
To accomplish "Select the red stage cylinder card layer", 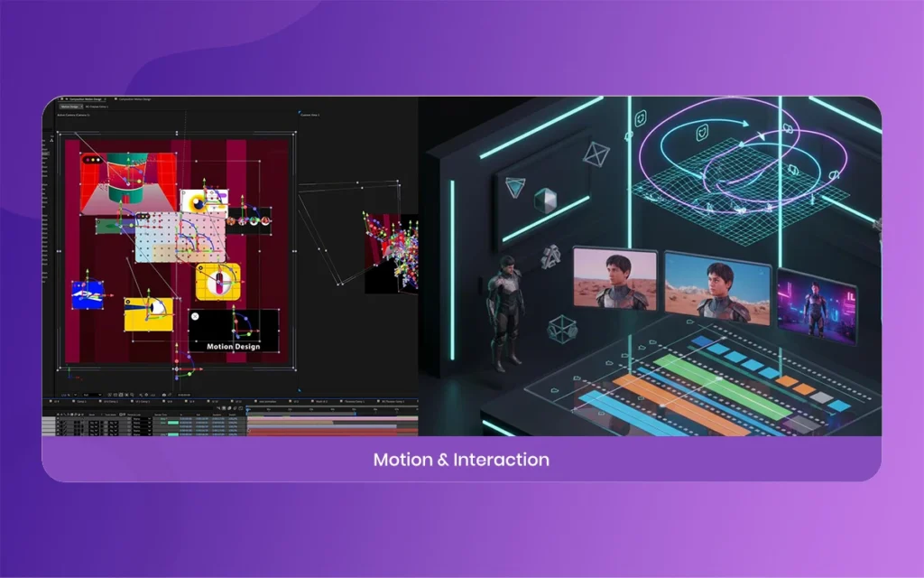I will (128, 182).
